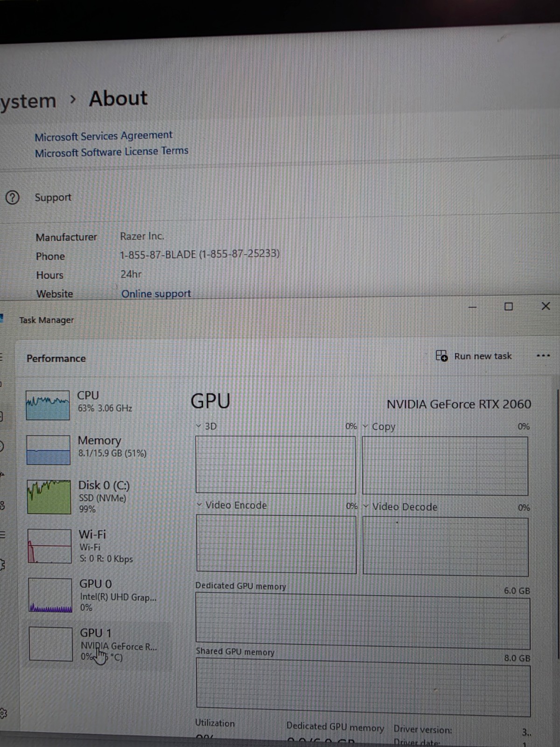The width and height of the screenshot is (560, 747).
Task: Minimize the Task Manager window
Action: [473, 307]
